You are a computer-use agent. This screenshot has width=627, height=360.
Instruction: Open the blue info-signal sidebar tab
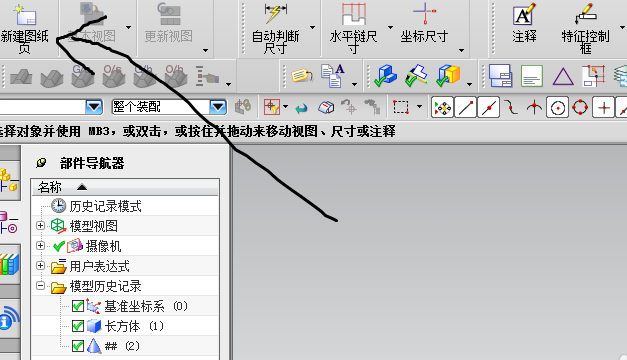pyautogui.click(x=10, y=318)
